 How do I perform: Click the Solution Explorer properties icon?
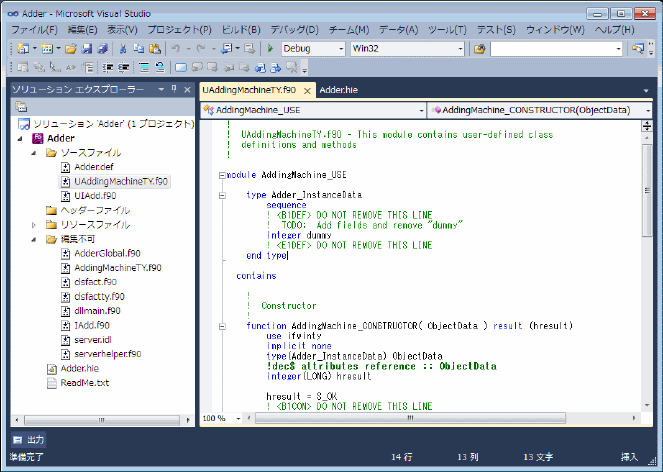(20, 106)
